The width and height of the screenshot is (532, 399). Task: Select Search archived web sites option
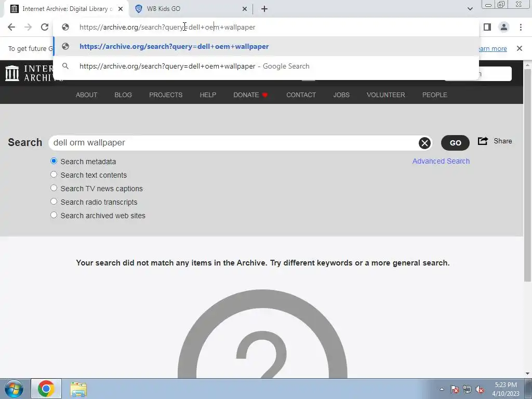point(54,215)
